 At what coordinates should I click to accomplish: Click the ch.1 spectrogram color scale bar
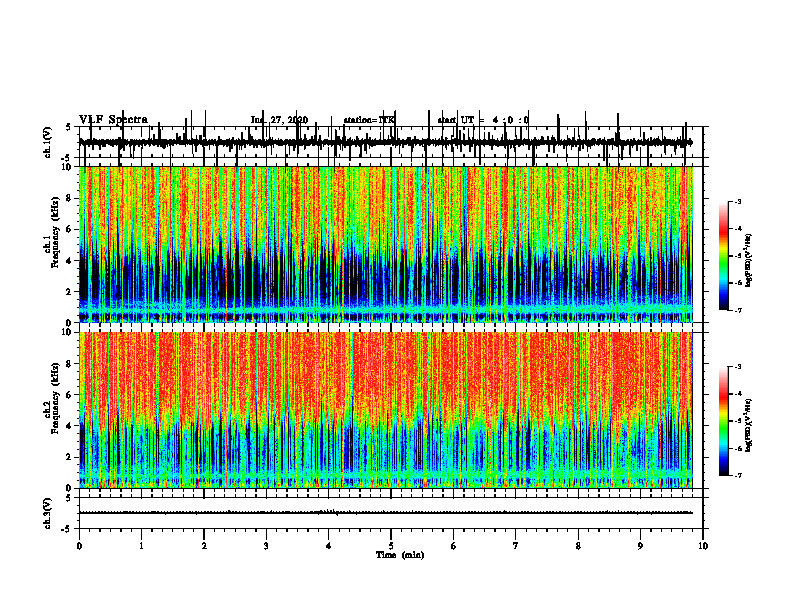[x=724, y=256]
